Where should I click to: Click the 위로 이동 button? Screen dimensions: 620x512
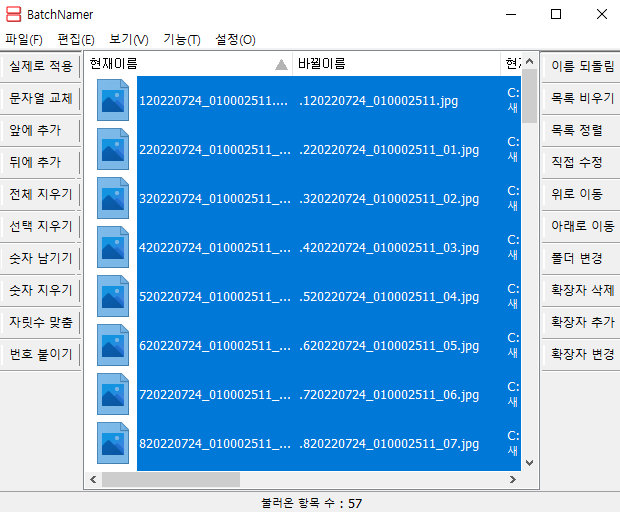coord(582,194)
